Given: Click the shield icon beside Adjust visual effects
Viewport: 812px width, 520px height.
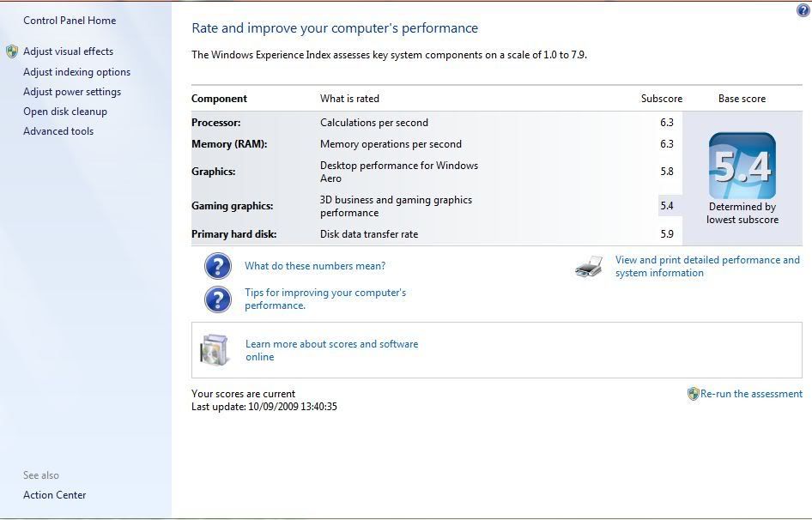Looking at the screenshot, I should 12,51.
